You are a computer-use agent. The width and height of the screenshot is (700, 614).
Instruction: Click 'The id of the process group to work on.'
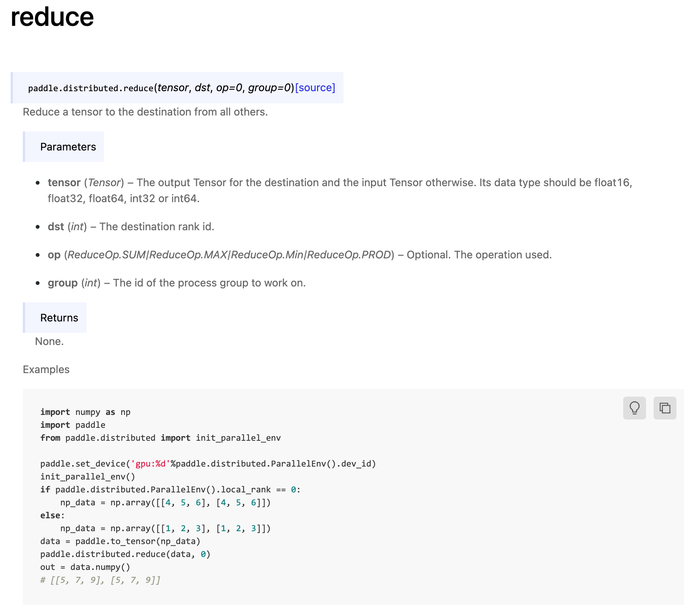[x=209, y=283]
